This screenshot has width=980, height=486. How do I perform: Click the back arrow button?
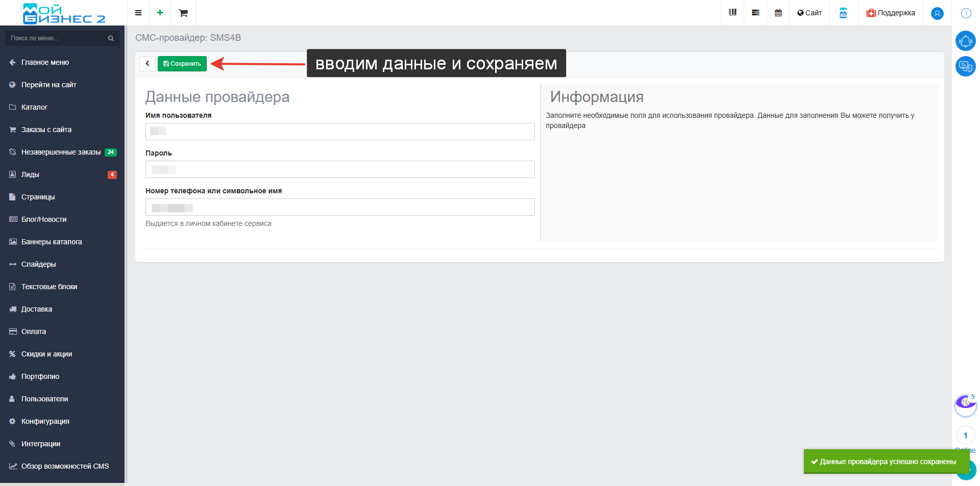(147, 64)
